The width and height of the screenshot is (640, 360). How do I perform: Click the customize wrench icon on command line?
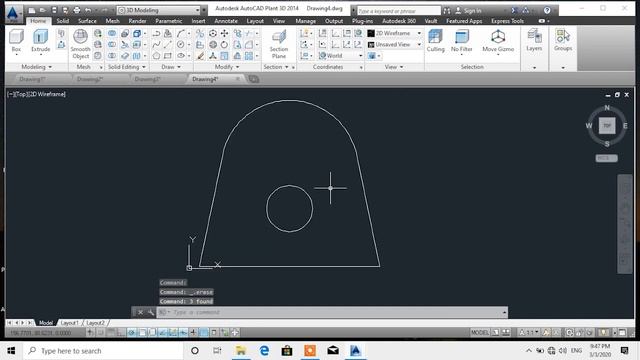pyautogui.click(x=151, y=312)
